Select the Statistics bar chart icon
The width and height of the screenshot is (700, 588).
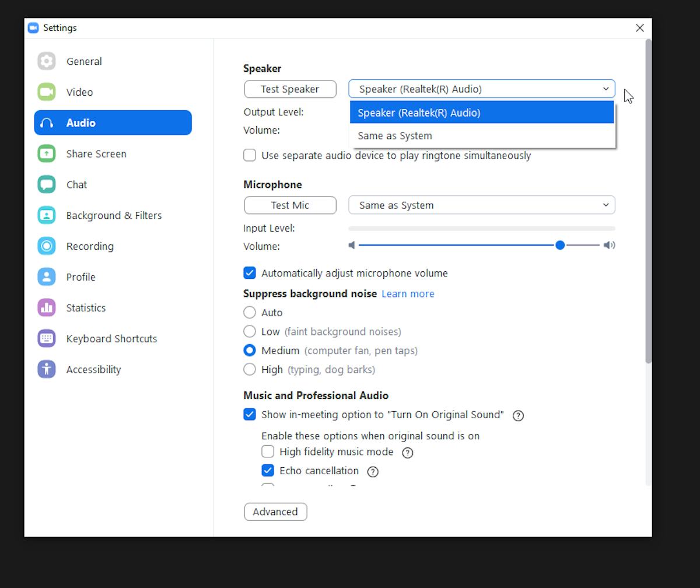click(47, 308)
